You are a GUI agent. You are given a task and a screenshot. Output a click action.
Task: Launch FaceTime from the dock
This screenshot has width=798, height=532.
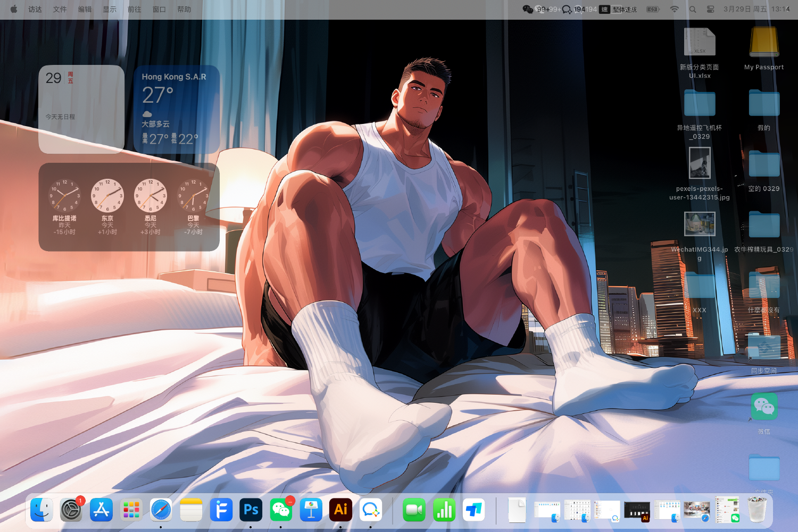point(414,510)
